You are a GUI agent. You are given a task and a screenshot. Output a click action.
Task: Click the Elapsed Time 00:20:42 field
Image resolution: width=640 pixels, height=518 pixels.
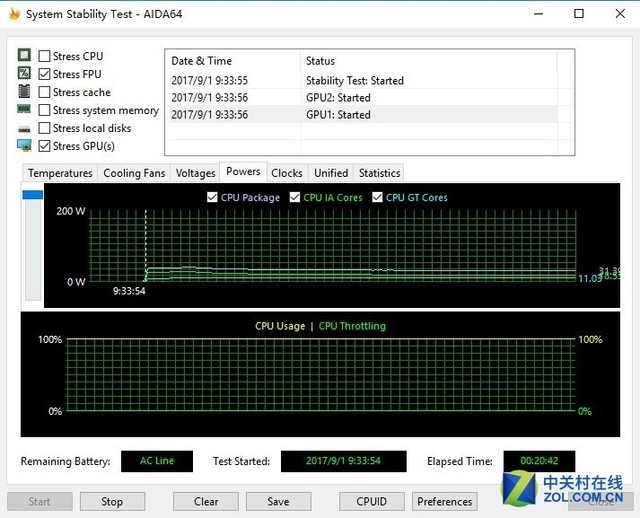pos(539,461)
